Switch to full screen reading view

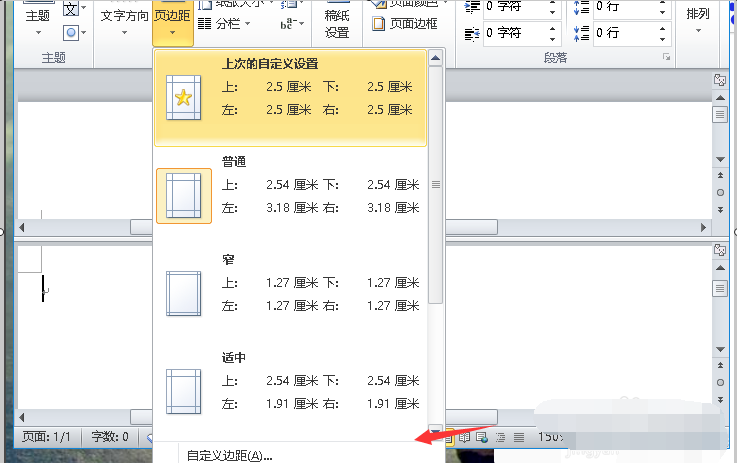465,438
